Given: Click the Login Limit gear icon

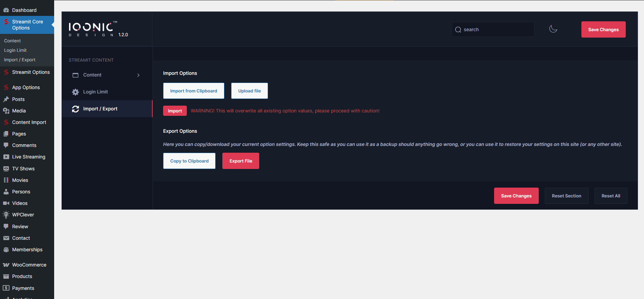Looking at the screenshot, I should [x=75, y=92].
